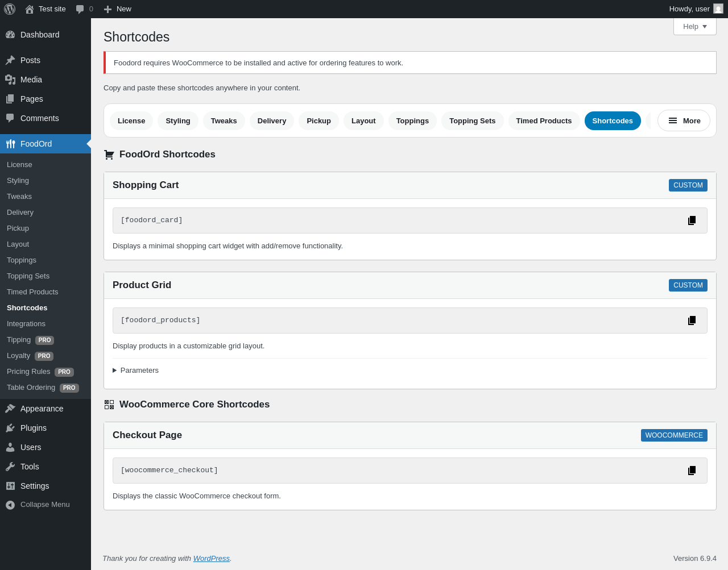728x570 pixels.
Task: Click the Tools wrench icon
Action: 10,467
